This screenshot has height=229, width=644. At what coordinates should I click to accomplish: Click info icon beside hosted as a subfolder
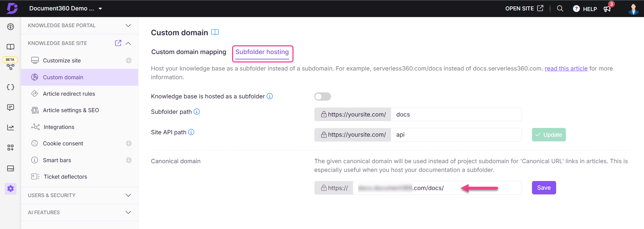(270, 96)
